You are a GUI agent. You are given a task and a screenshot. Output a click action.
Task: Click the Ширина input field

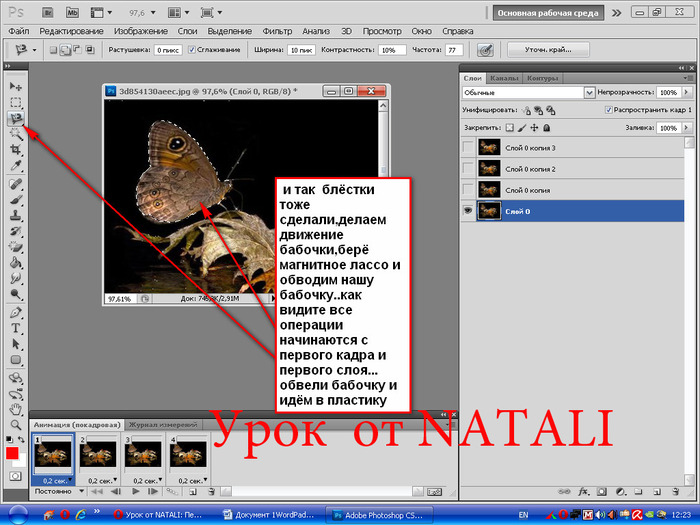pos(301,50)
